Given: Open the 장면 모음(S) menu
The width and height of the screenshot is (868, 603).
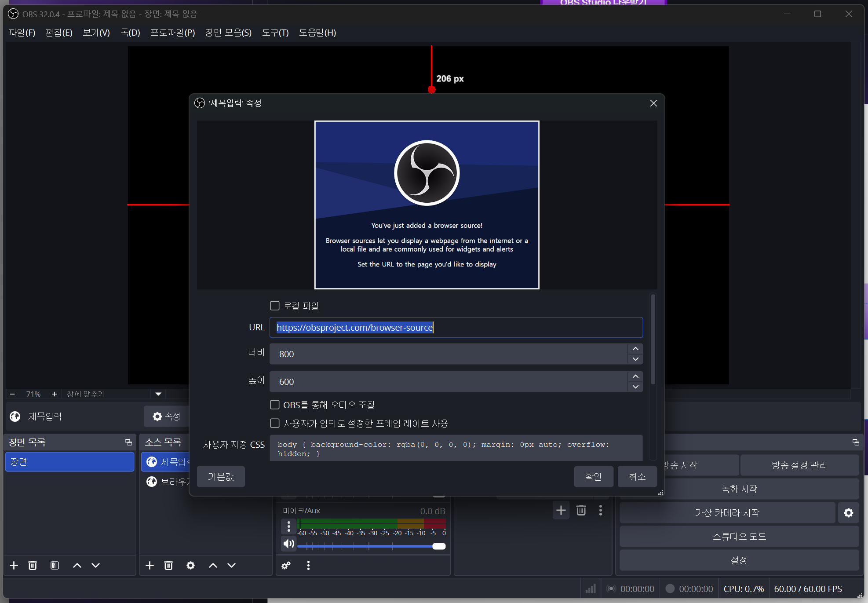Looking at the screenshot, I should tap(228, 33).
